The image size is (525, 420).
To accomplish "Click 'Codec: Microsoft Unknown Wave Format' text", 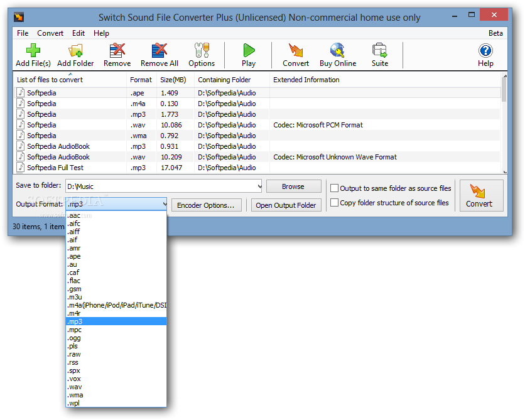I will (335, 157).
